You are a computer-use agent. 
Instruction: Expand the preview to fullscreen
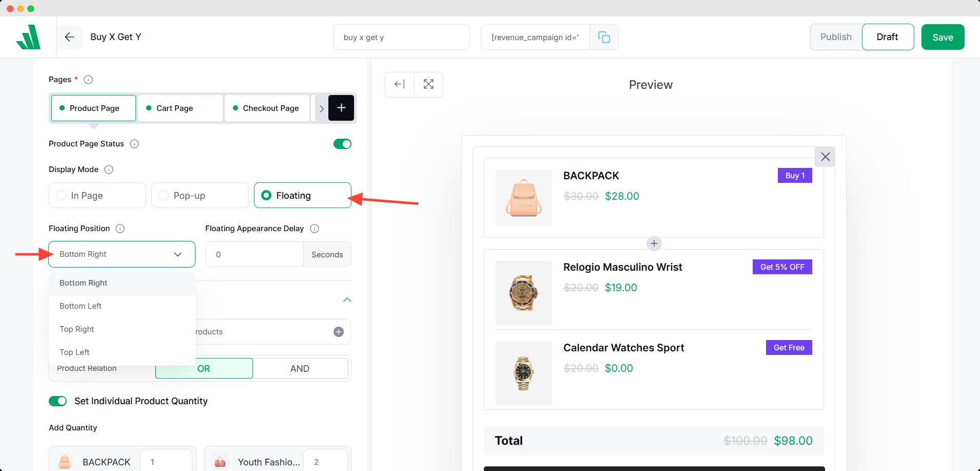pyautogui.click(x=428, y=84)
